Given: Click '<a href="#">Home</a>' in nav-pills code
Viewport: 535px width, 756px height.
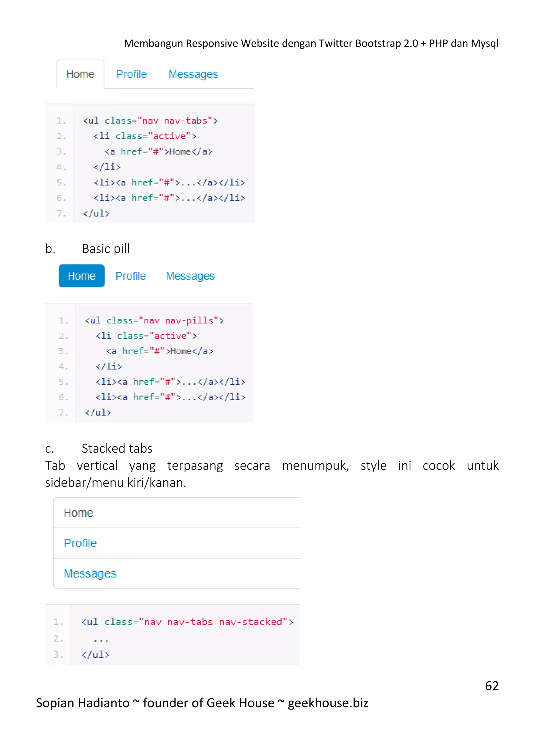Looking at the screenshot, I should (160, 351).
